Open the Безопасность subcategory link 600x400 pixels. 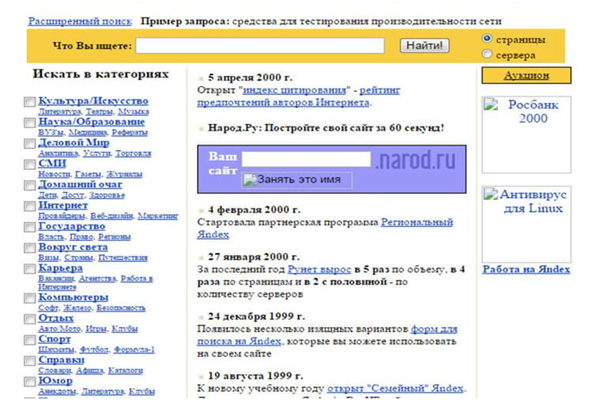pos(121,308)
